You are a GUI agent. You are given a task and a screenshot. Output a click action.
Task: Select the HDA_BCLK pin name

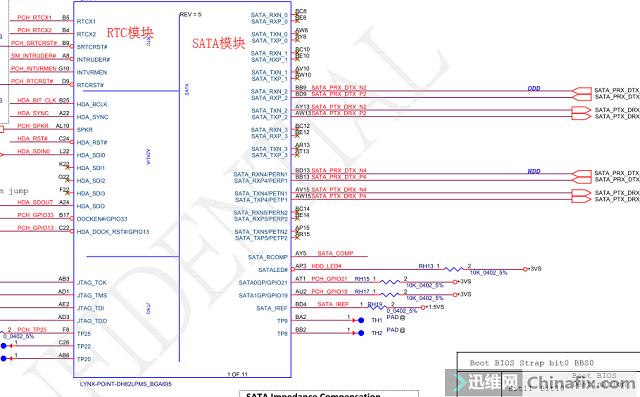[92, 104]
